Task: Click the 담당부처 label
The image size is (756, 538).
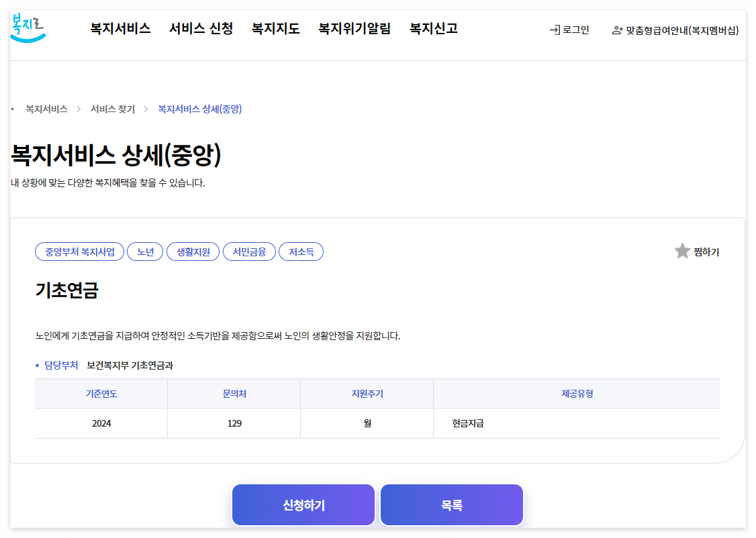Action: point(61,365)
